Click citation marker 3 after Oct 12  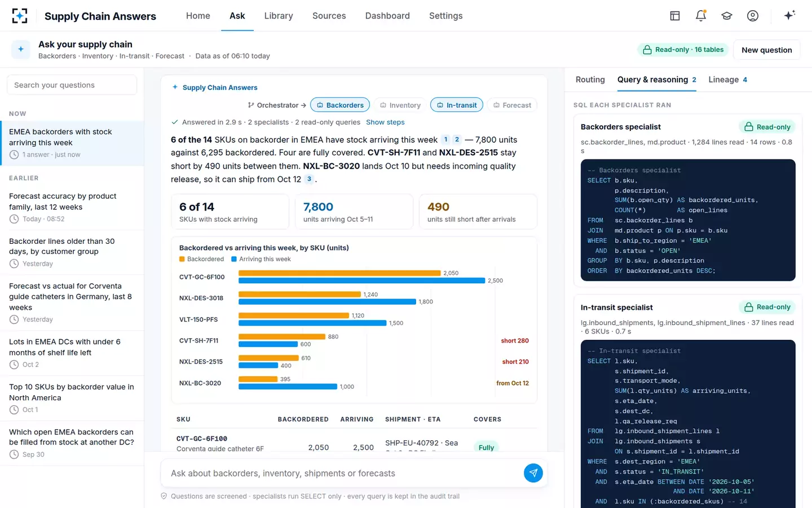click(309, 179)
